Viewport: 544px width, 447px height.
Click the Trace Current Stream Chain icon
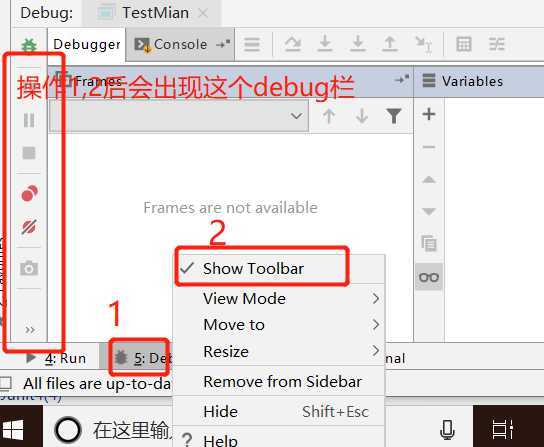coord(497,44)
